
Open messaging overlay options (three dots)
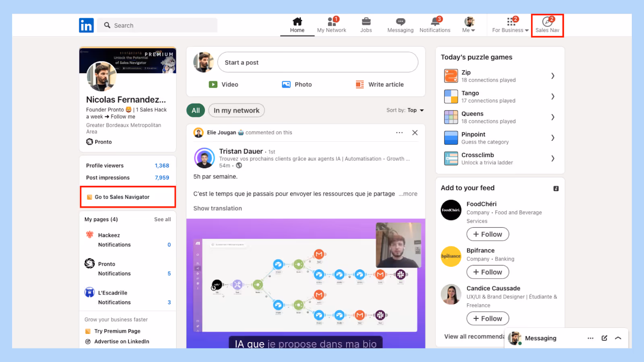(590, 338)
